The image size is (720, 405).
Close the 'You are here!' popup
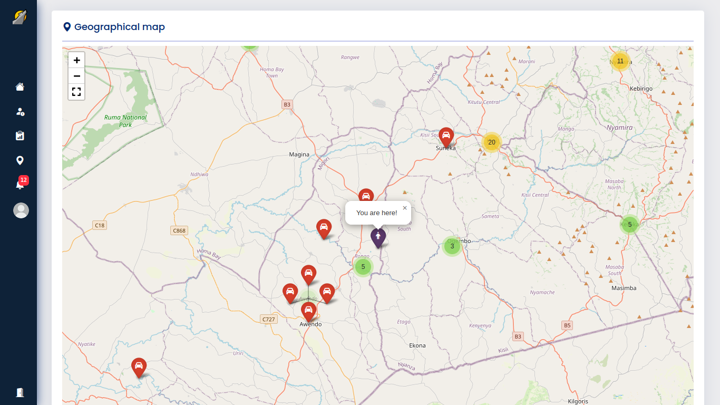click(405, 208)
